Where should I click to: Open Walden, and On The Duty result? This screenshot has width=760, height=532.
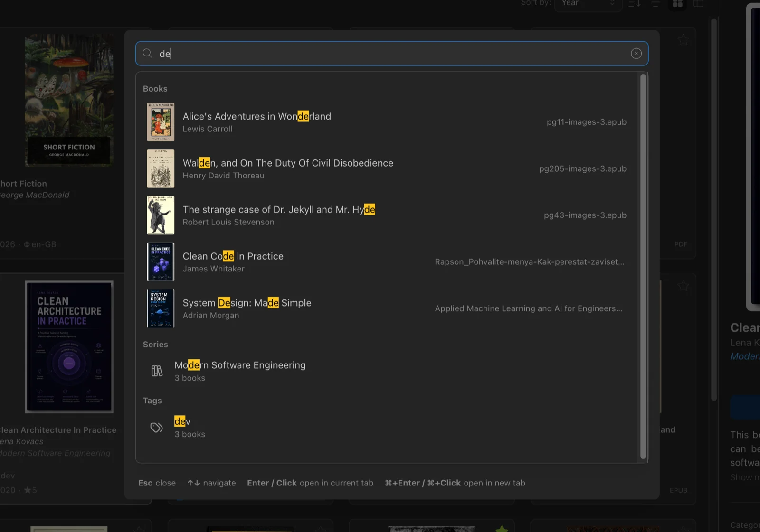pyautogui.click(x=387, y=168)
